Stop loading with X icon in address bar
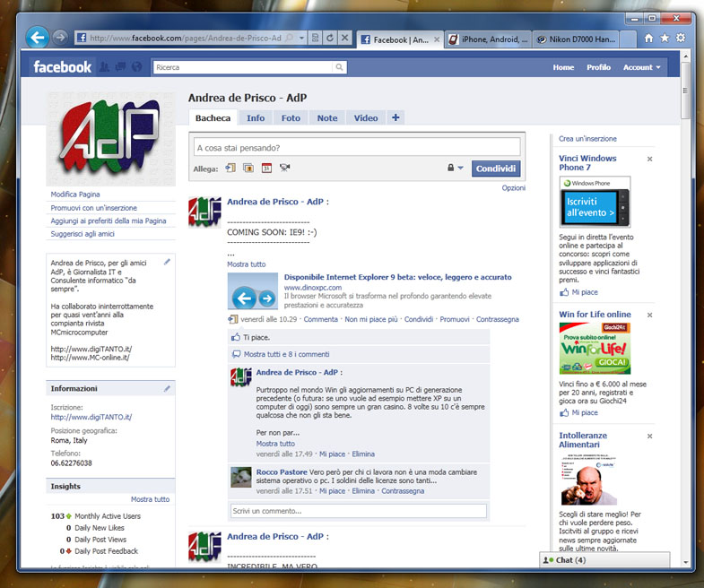 pyautogui.click(x=344, y=39)
